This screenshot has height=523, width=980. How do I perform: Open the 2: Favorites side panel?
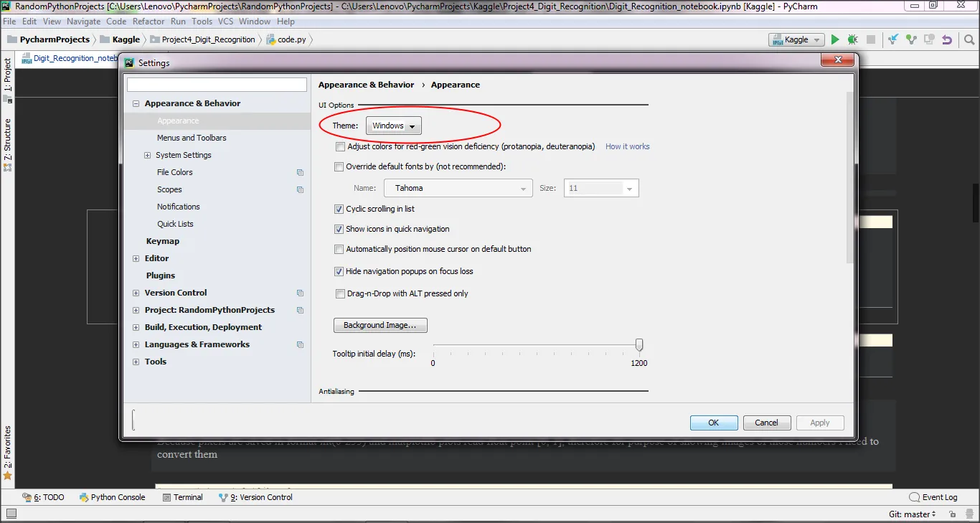tap(8, 452)
